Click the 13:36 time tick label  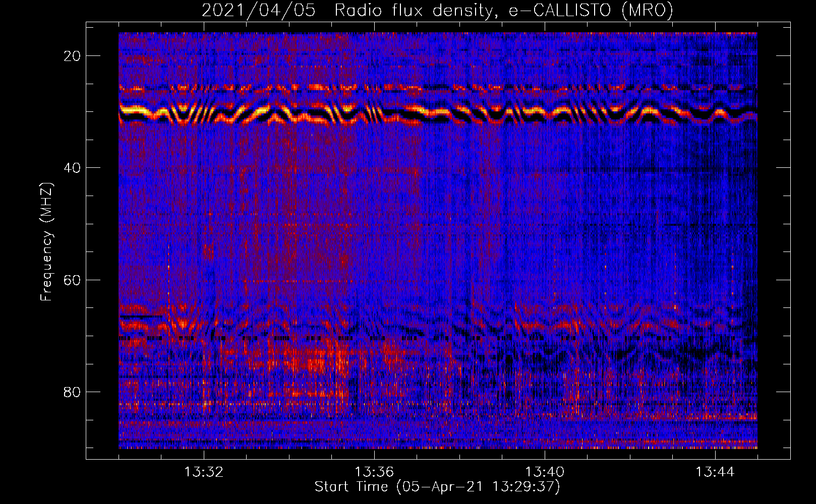pos(374,472)
